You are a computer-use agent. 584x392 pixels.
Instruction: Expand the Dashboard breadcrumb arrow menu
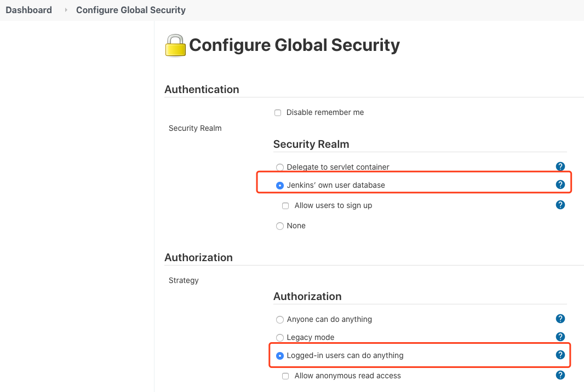[x=66, y=10]
